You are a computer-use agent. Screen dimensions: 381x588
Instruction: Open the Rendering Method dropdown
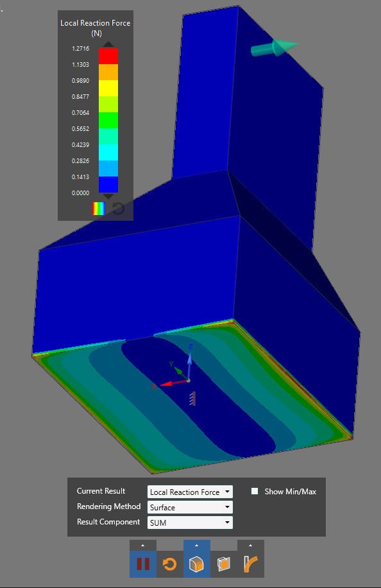tap(190, 507)
